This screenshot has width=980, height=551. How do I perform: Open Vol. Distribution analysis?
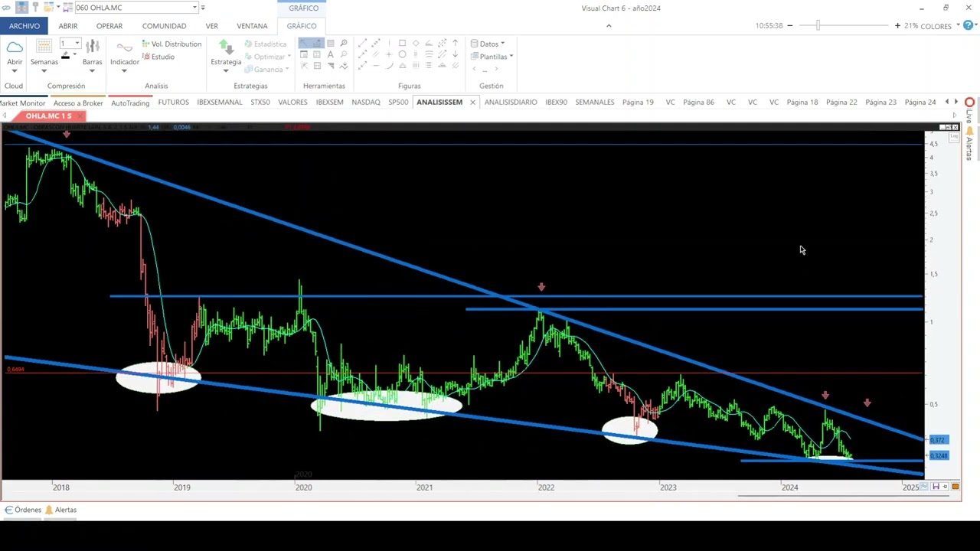click(171, 44)
